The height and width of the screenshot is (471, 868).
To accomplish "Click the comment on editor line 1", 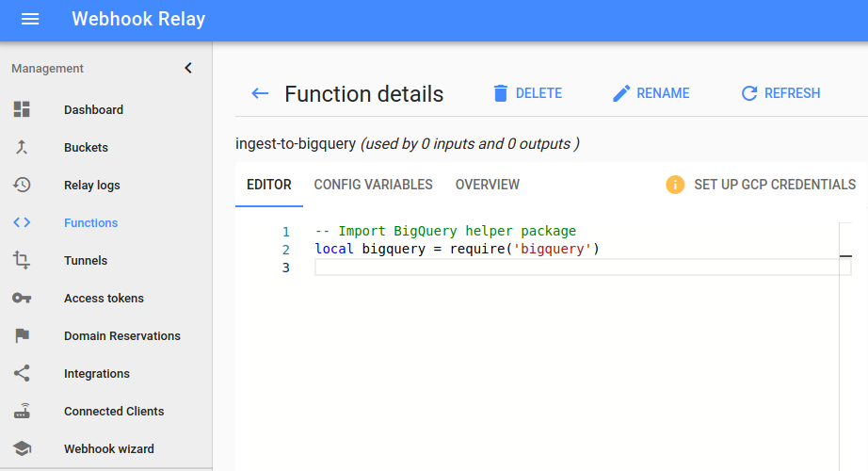I will tap(445, 231).
